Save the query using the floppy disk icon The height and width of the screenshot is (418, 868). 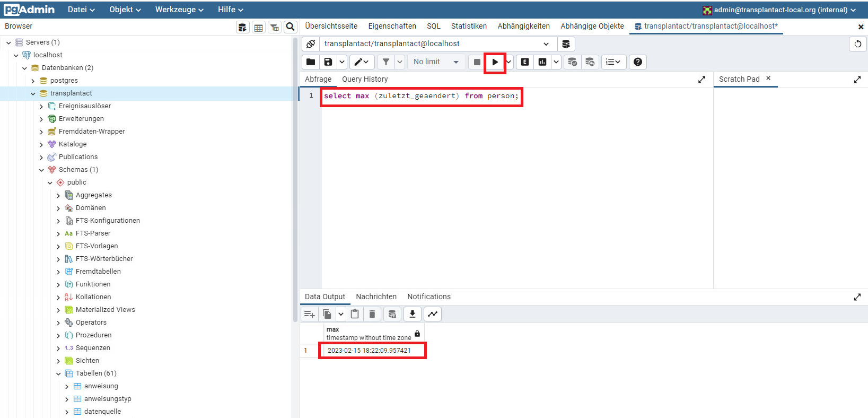click(328, 62)
